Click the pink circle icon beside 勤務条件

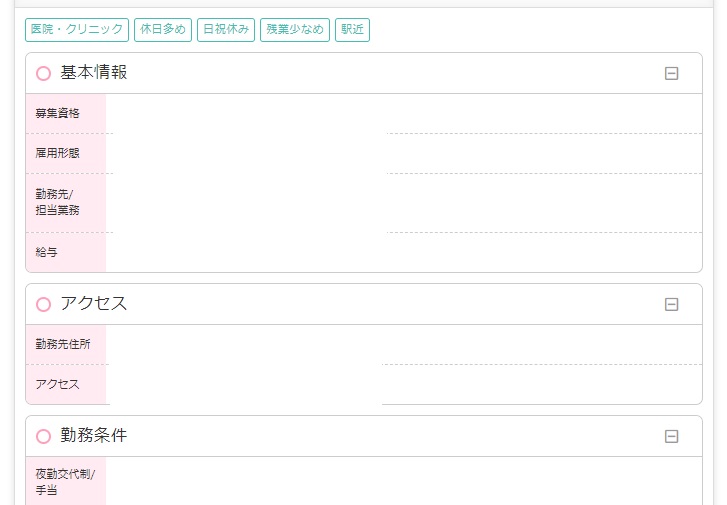pos(43,436)
